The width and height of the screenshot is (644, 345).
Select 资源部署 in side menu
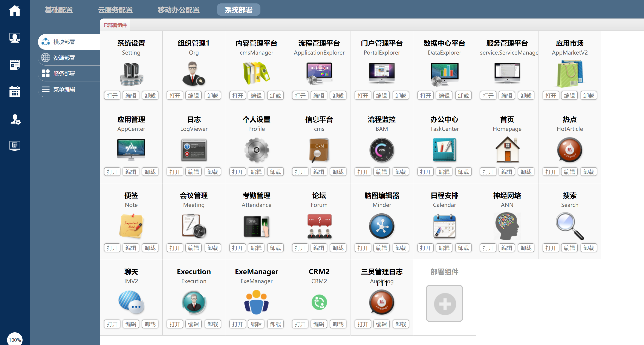[x=64, y=58]
